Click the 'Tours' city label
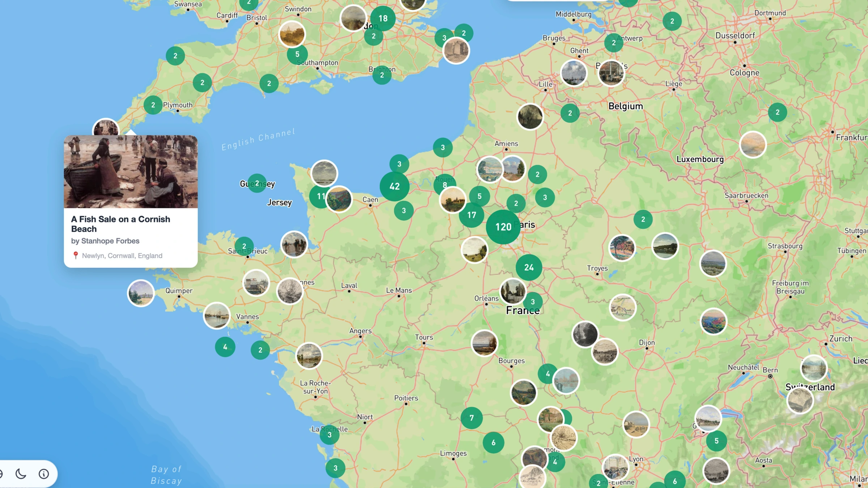868x488 pixels. [x=424, y=337]
